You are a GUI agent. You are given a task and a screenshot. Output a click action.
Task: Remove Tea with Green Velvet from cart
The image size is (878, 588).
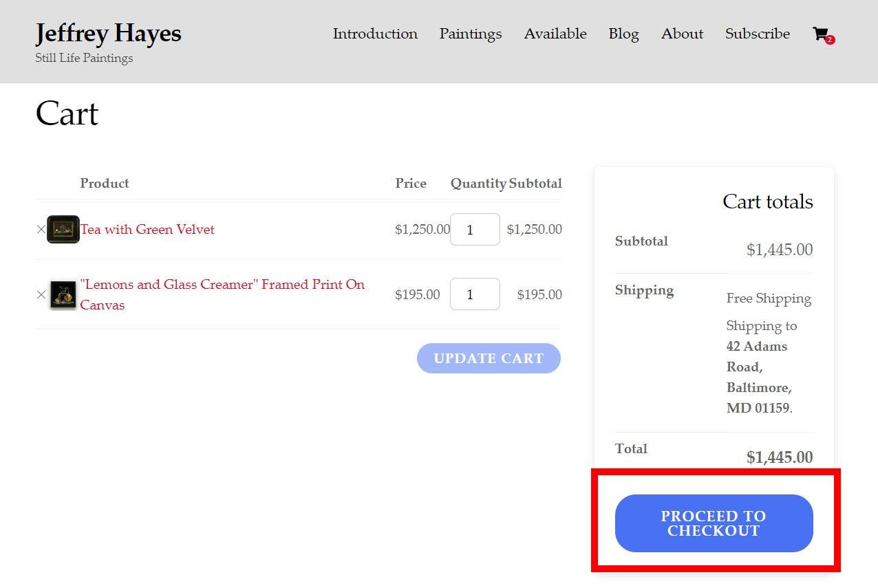(x=41, y=230)
